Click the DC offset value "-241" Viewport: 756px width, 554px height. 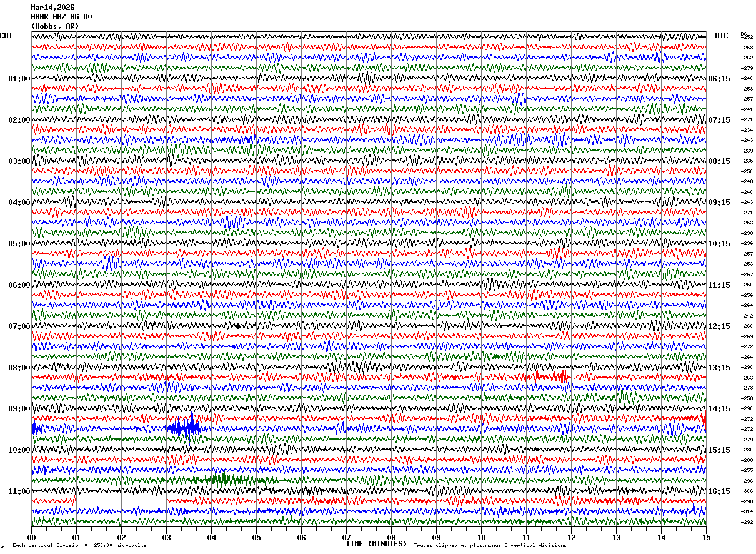[747, 109]
